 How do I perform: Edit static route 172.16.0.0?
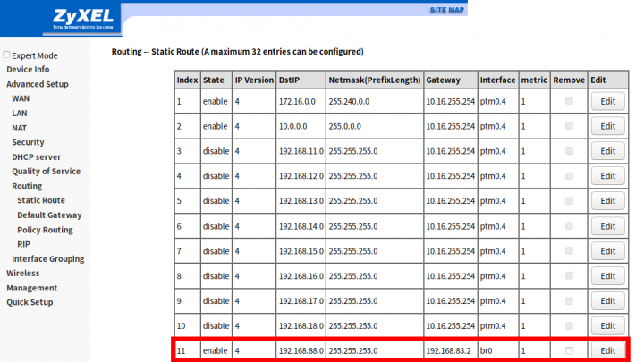608,101
